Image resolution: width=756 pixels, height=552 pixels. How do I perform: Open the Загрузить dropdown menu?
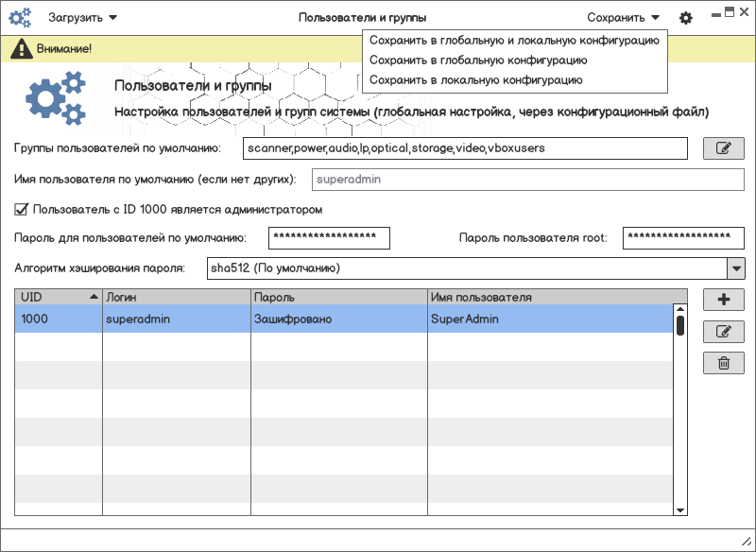83,17
